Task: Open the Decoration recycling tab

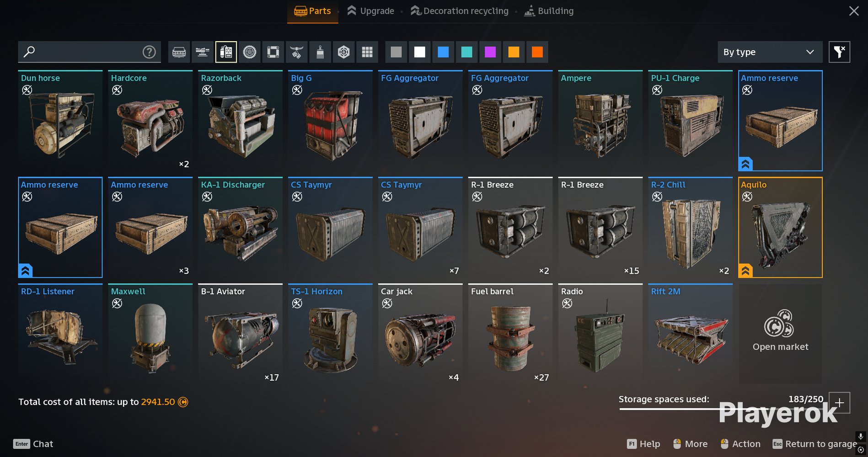Action: [460, 11]
